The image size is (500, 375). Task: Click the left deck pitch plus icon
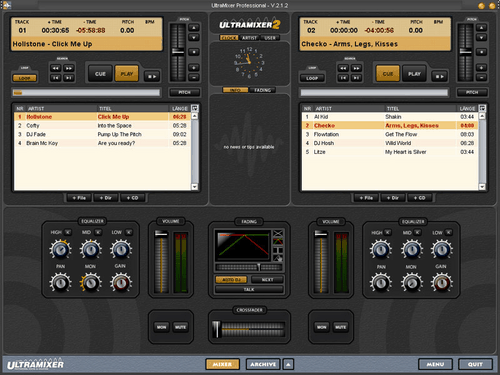(x=194, y=68)
